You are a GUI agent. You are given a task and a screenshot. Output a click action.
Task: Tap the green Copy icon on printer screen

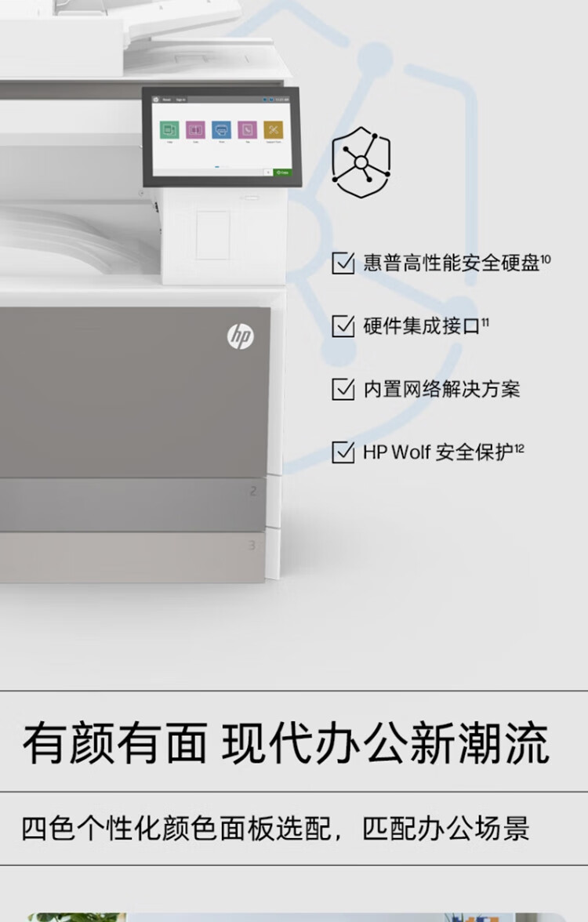169,130
